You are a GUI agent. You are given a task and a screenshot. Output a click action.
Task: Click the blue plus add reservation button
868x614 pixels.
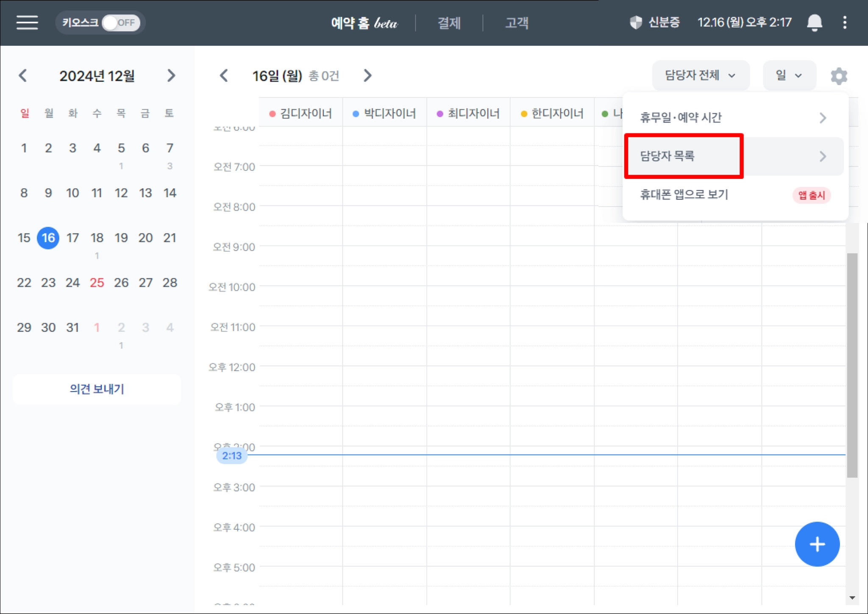(x=817, y=544)
